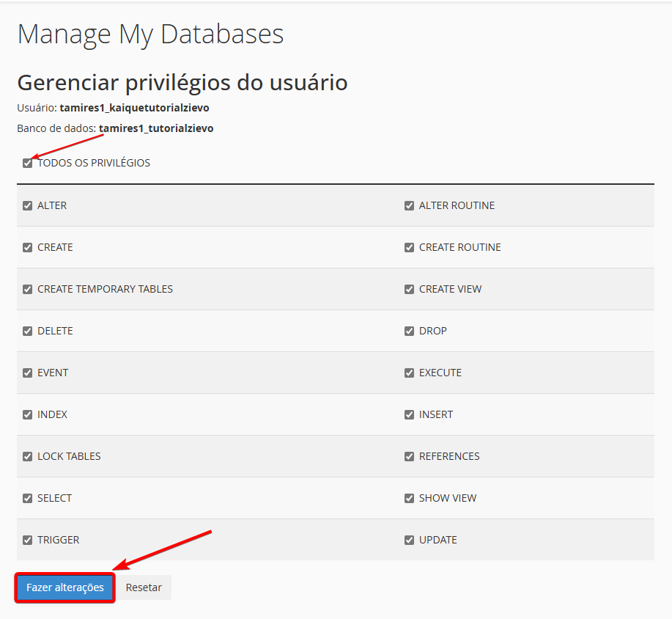This screenshot has width=672, height=619.
Task: Toggle the EVENT checkbox
Action: coord(27,373)
